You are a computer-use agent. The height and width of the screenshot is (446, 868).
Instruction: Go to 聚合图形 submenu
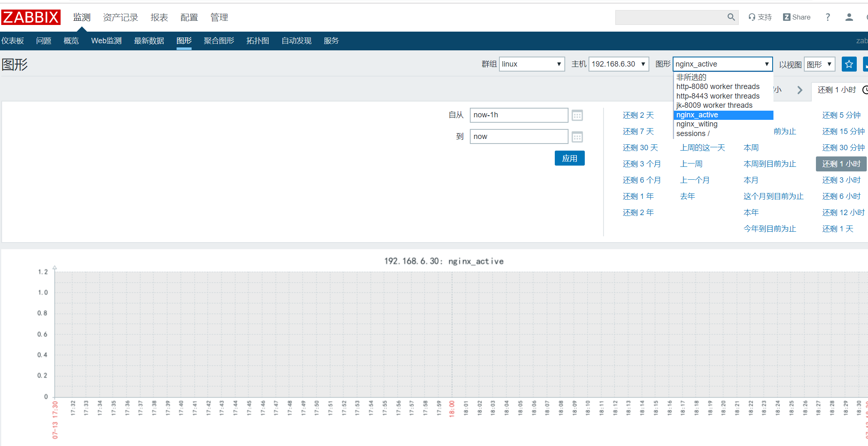coord(219,41)
